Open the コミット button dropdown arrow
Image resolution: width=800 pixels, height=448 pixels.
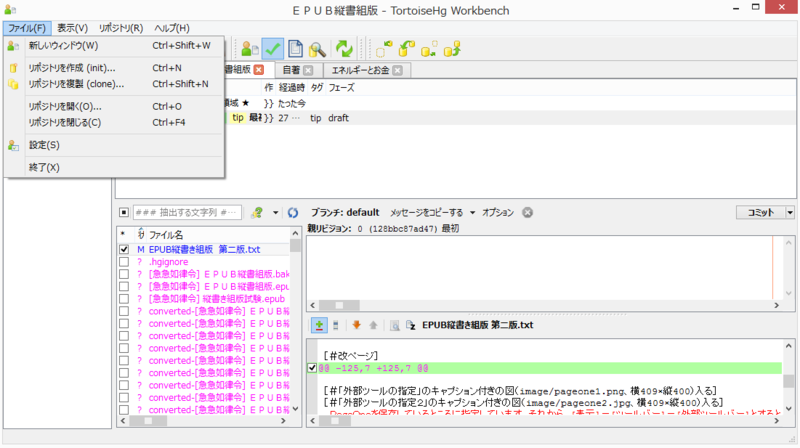[x=790, y=212]
